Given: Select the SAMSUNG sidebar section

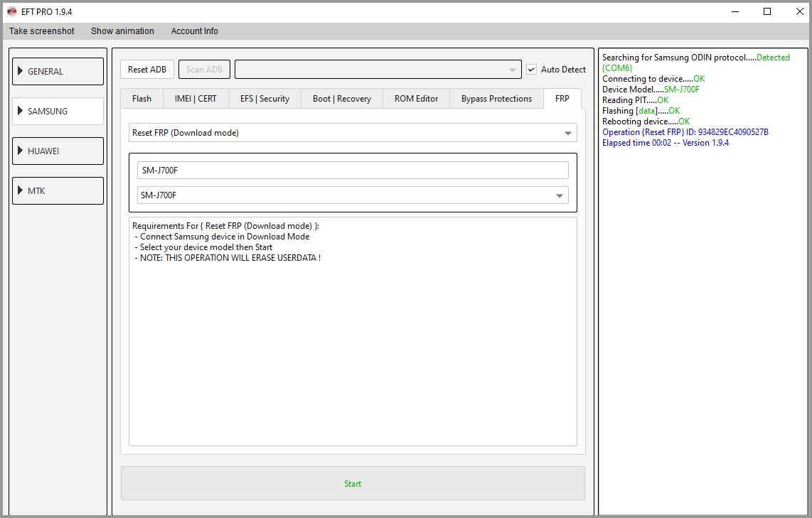Looking at the screenshot, I should pos(58,112).
